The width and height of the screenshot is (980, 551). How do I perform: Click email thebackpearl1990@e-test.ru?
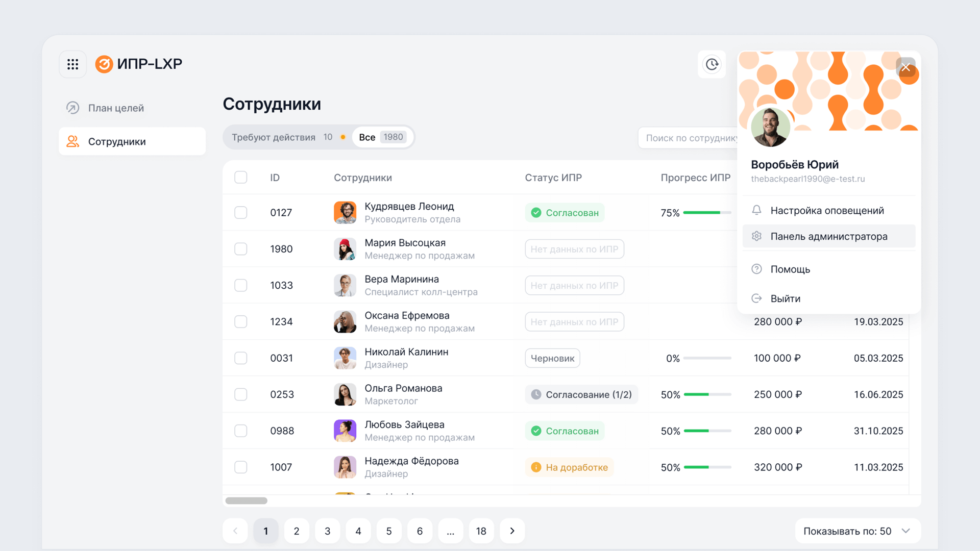click(808, 179)
